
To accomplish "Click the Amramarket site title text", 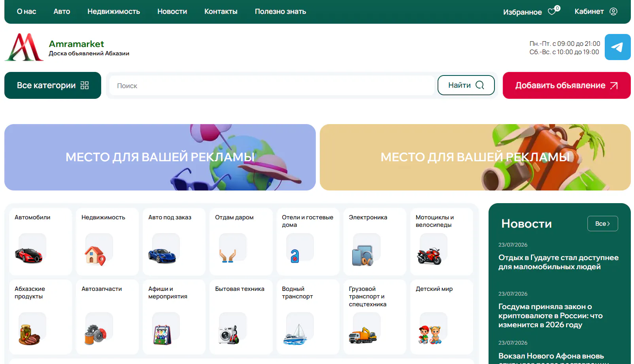I will [x=76, y=44].
